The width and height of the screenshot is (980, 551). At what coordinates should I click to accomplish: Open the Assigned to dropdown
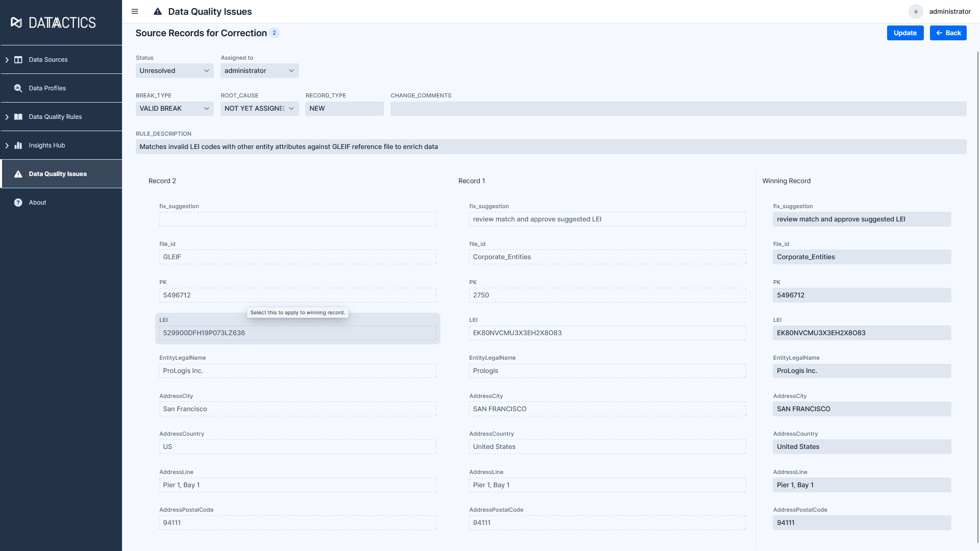pos(259,70)
